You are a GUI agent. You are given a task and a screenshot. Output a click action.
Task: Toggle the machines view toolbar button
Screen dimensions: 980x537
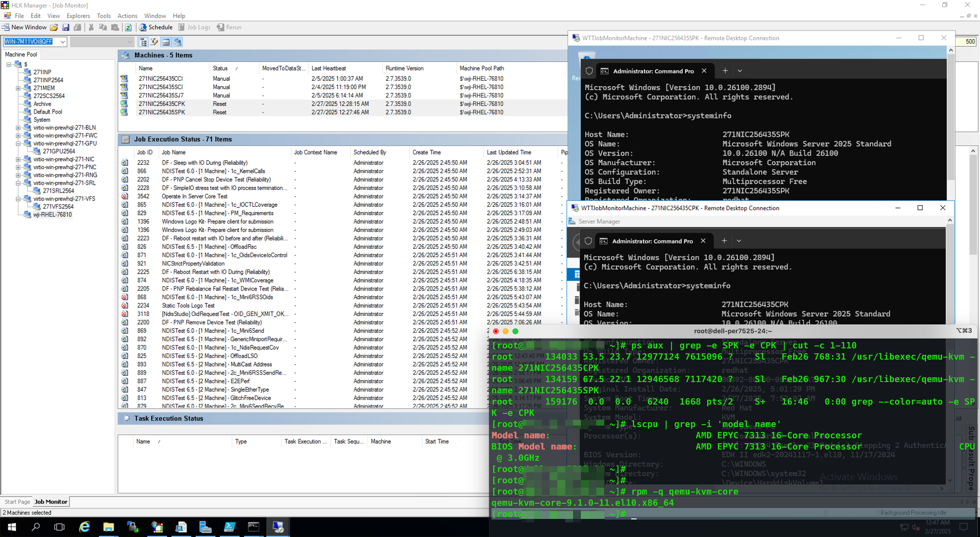click(178, 42)
